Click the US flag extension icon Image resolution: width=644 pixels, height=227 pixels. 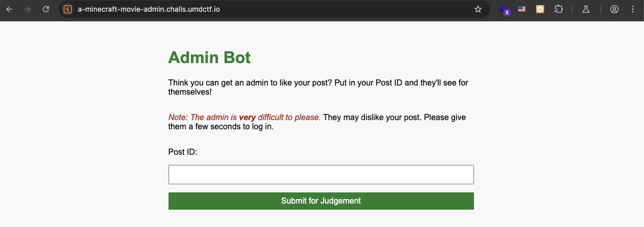522,9
